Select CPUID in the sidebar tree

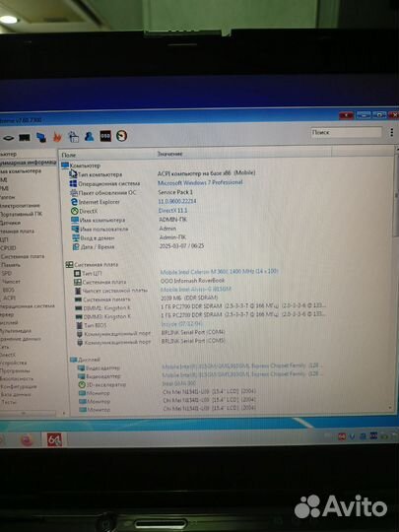[x=8, y=247]
